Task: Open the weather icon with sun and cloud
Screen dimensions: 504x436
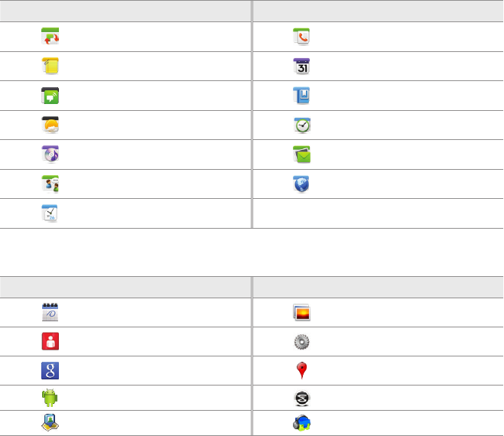Action: tap(50, 125)
